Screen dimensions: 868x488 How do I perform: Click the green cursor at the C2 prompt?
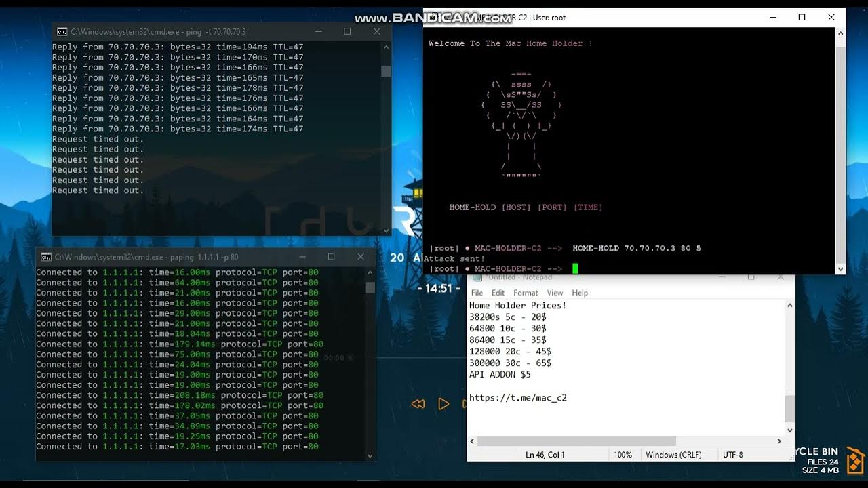tap(575, 269)
